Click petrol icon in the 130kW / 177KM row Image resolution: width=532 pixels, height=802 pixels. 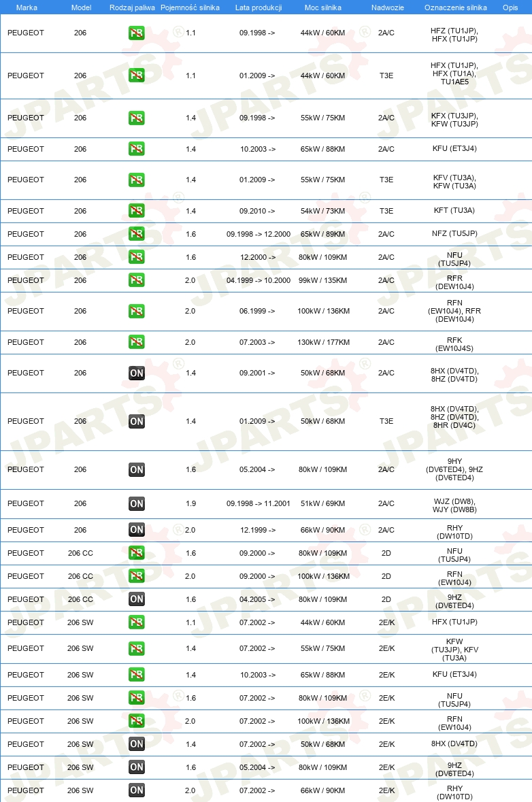point(137,342)
